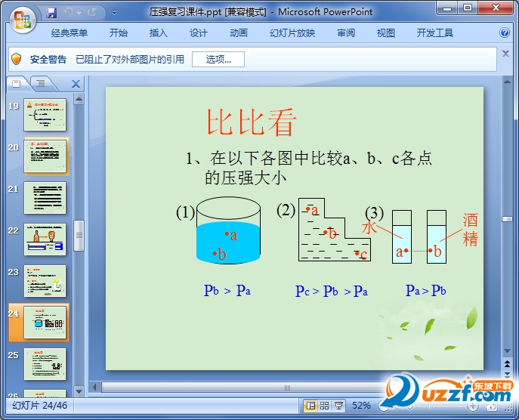This screenshot has width=519, height=420.
Task: Click the Pa > Pb answer text
Action: click(x=425, y=291)
